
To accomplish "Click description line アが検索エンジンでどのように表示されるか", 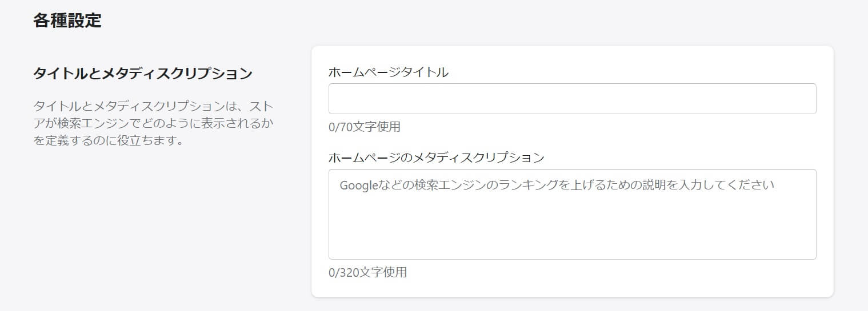I will click(x=153, y=123).
